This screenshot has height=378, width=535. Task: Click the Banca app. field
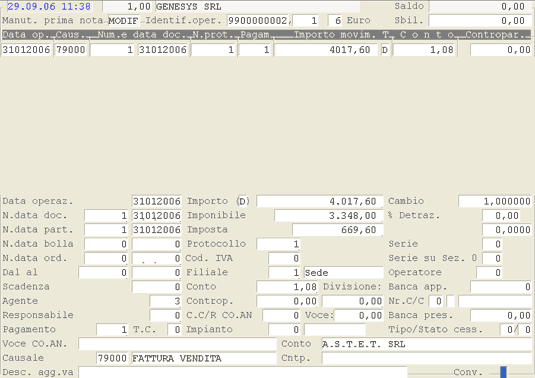[501, 287]
